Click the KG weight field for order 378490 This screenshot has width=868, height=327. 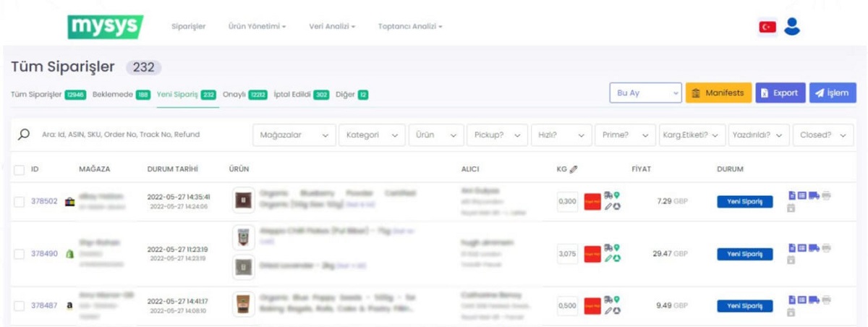point(567,254)
